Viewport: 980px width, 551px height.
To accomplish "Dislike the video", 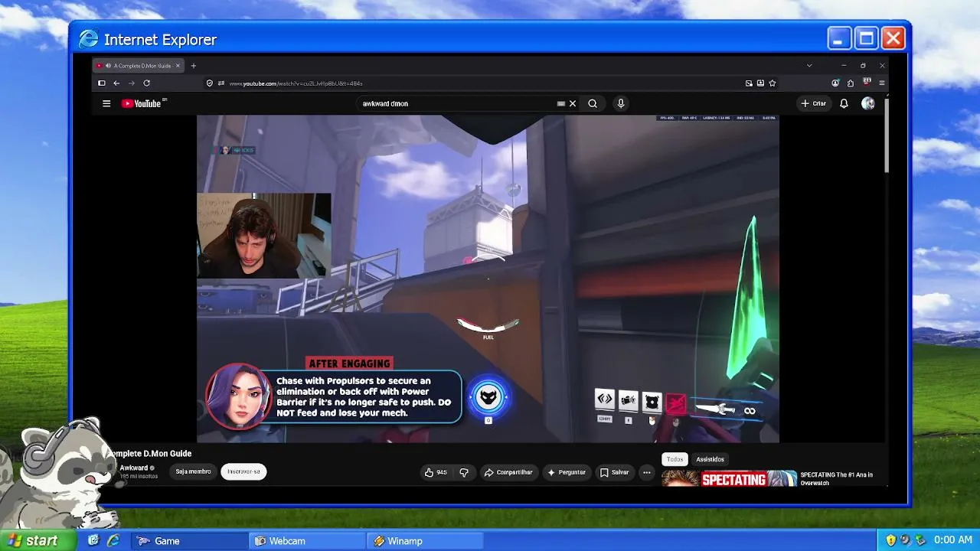I will 464,472.
